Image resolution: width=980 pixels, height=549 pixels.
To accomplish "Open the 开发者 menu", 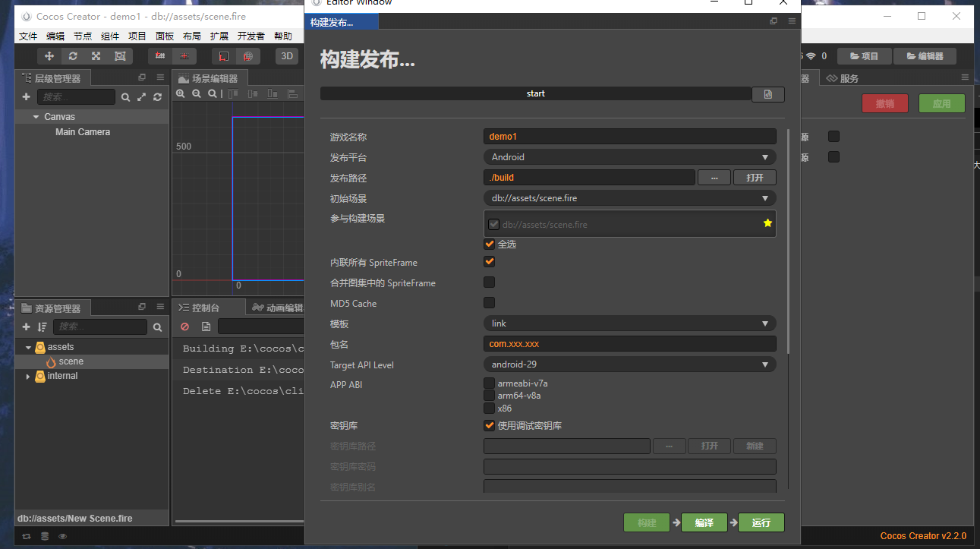I will (x=251, y=36).
